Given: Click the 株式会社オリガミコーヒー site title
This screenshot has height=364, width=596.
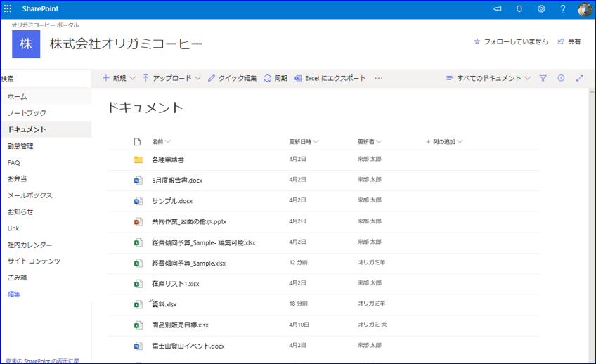Looking at the screenshot, I should pos(126,44).
